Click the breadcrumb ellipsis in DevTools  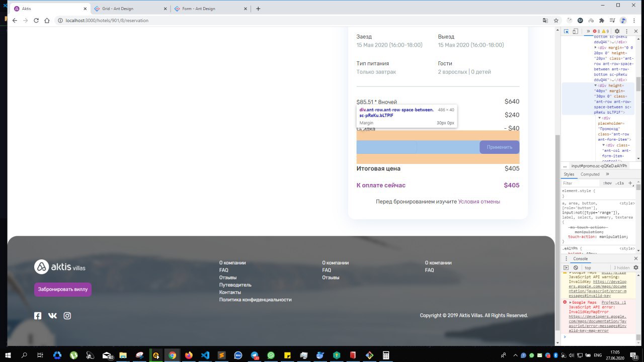(x=565, y=166)
